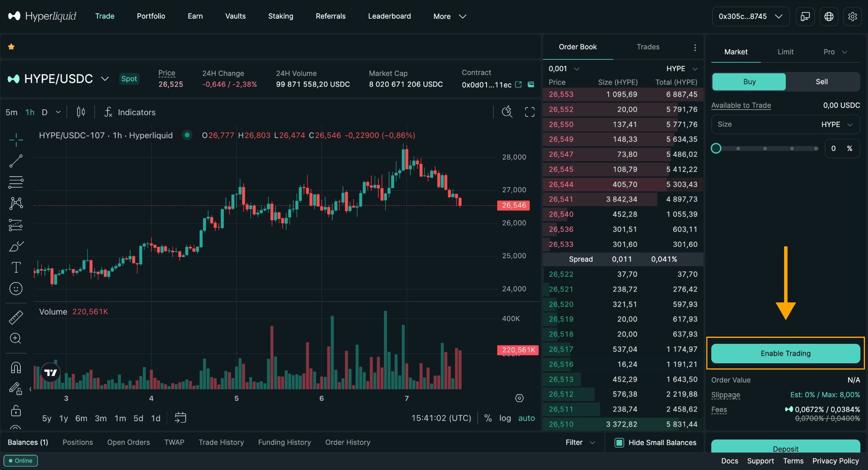Toggle auto scale on chart
The image size is (868, 470).
[x=527, y=418]
